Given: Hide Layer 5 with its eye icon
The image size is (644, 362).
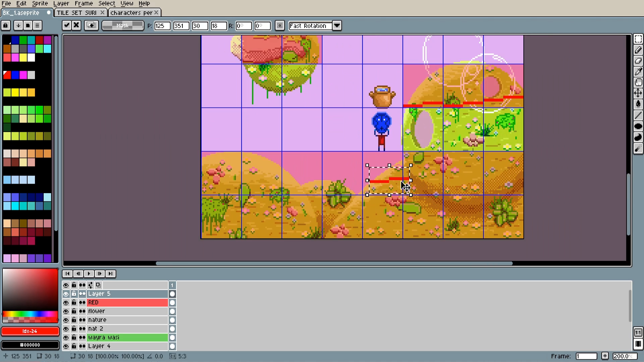Looking at the screenshot, I should pos(66,294).
